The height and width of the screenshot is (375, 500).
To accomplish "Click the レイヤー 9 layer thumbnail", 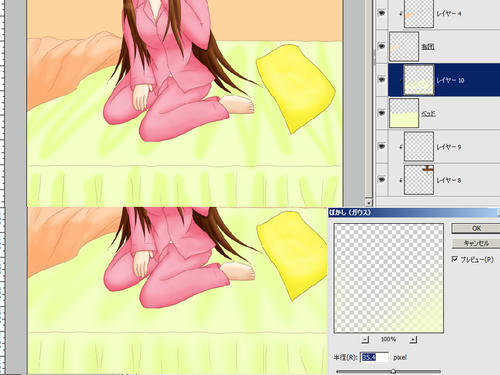I will pyautogui.click(x=419, y=146).
